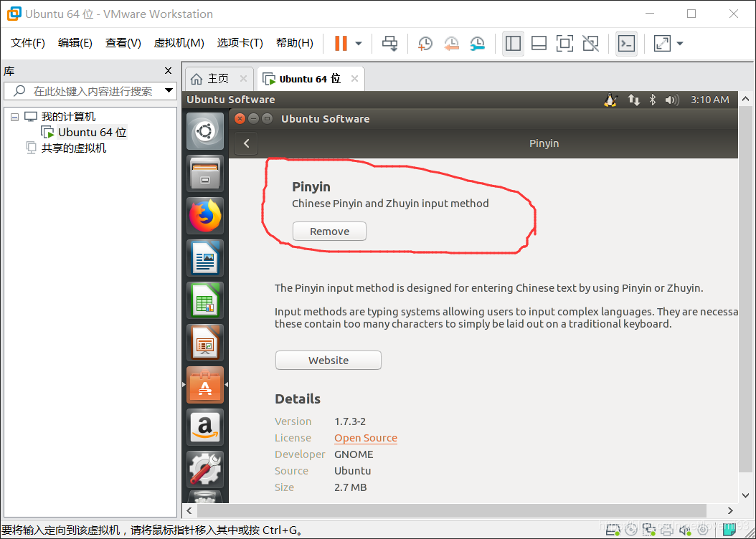Close the 主页 tab

(x=243, y=79)
